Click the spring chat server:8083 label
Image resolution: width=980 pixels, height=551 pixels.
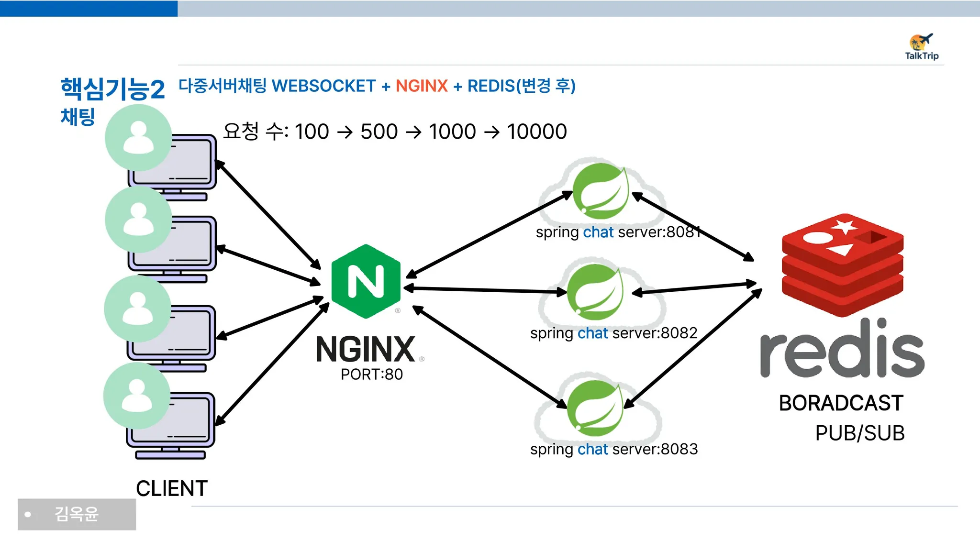[x=614, y=449]
